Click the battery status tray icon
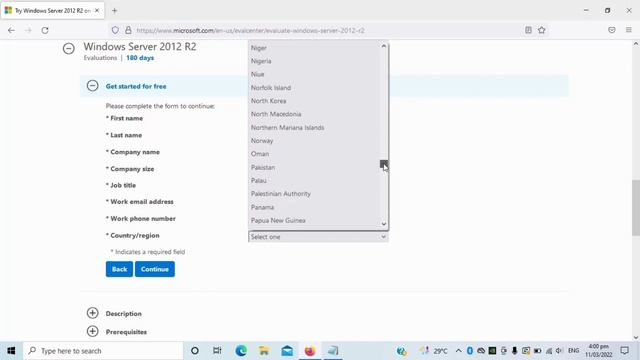640x360 pixels. coord(537,351)
